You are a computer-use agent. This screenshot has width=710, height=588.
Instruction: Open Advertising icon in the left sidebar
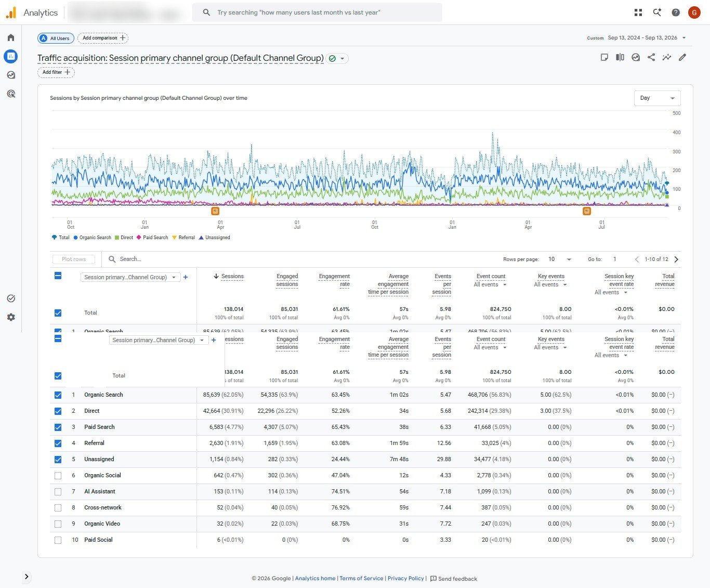pyautogui.click(x=11, y=94)
